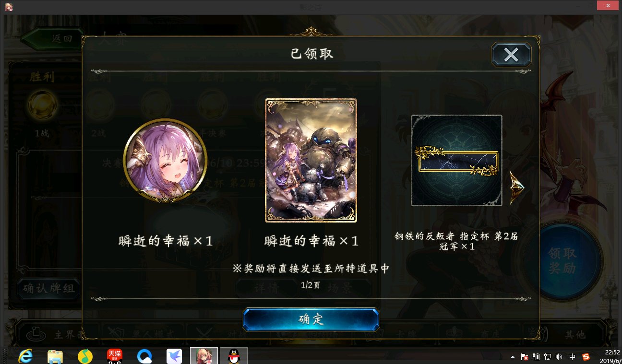Open the blue circular browser taskbar icon

(x=144, y=356)
